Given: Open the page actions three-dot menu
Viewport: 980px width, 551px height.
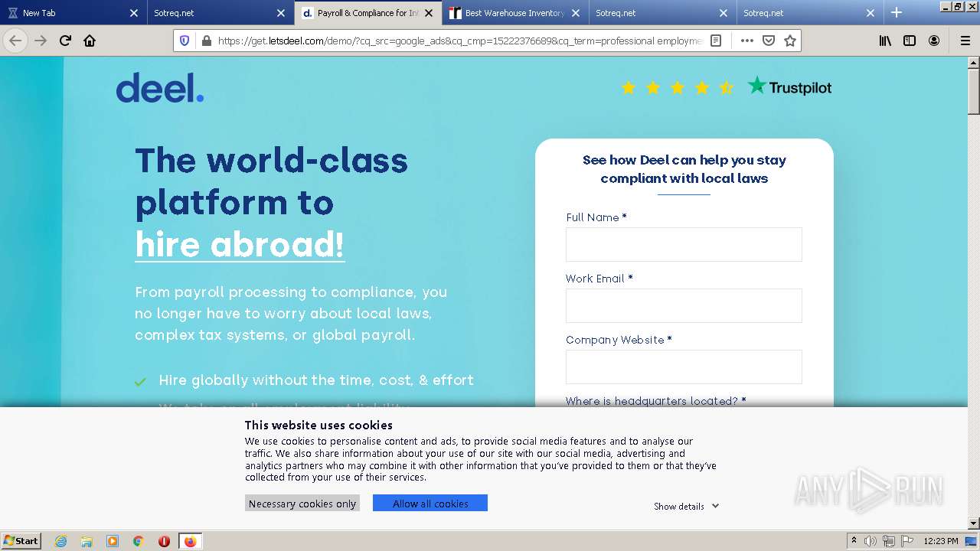Looking at the screenshot, I should click(x=746, y=41).
